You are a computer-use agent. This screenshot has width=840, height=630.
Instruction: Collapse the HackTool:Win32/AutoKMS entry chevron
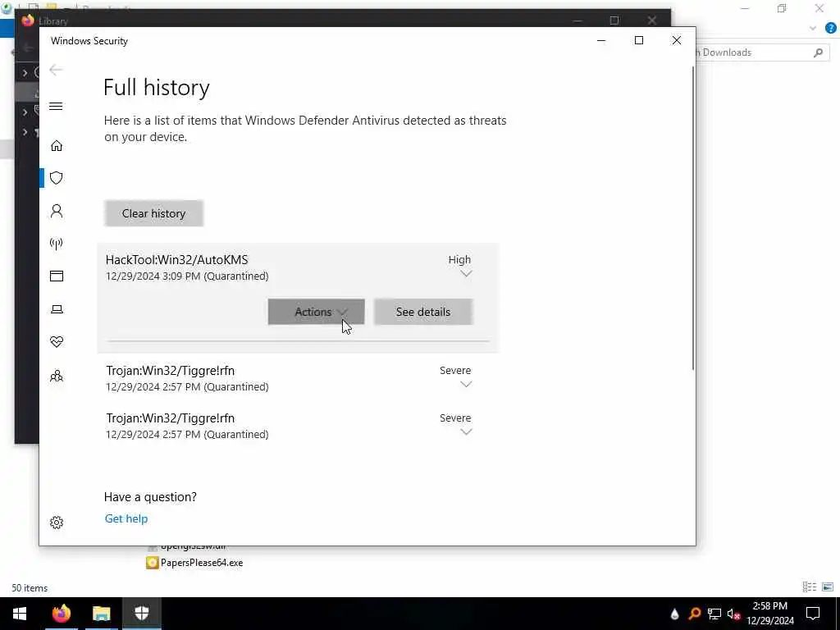point(466,273)
